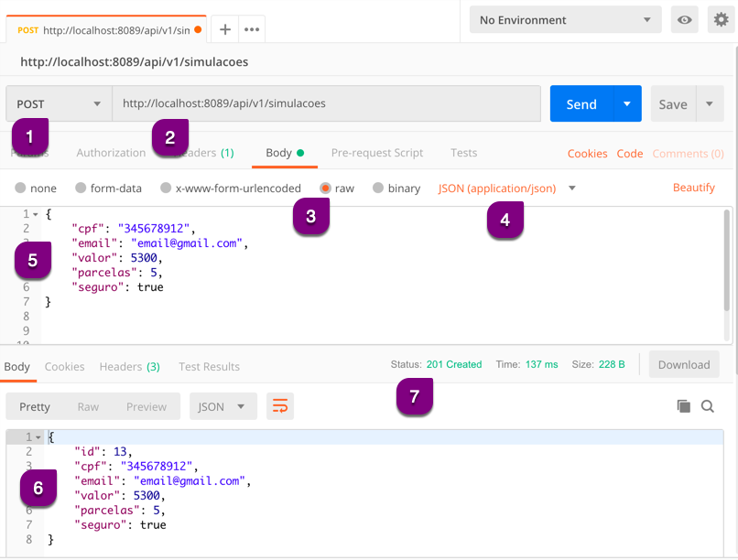Open a new request tab with plus icon
The image size is (738, 560).
[225, 29]
